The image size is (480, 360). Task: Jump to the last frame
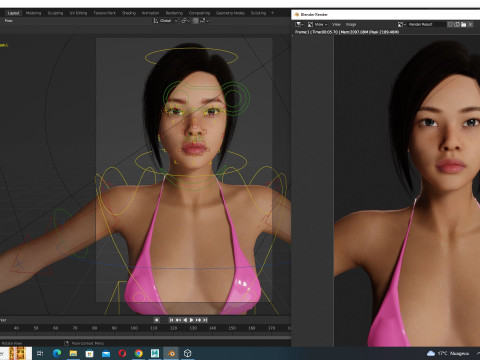pos(205,320)
